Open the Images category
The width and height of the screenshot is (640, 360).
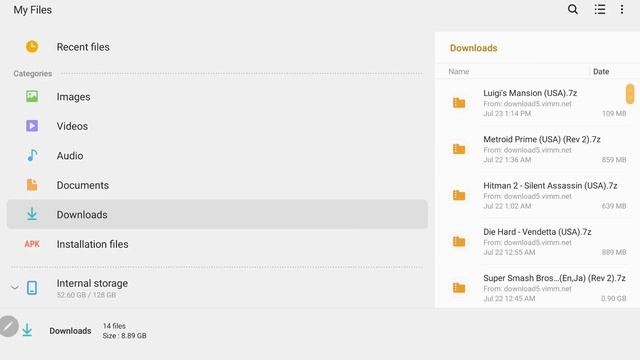(x=217, y=97)
